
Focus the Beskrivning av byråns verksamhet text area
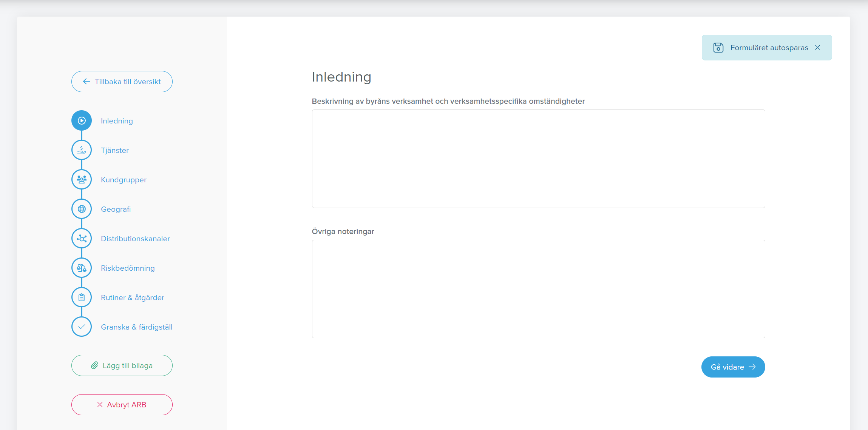coord(539,159)
